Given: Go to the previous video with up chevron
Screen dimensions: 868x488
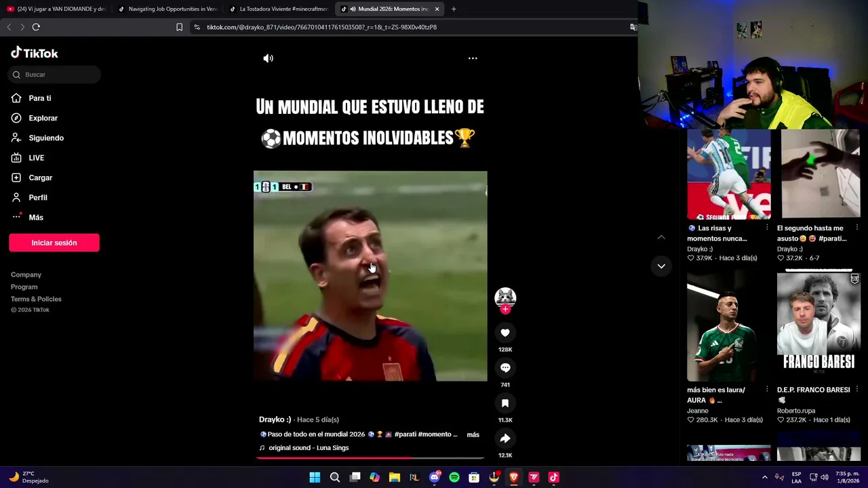Looking at the screenshot, I should pyautogui.click(x=661, y=237).
